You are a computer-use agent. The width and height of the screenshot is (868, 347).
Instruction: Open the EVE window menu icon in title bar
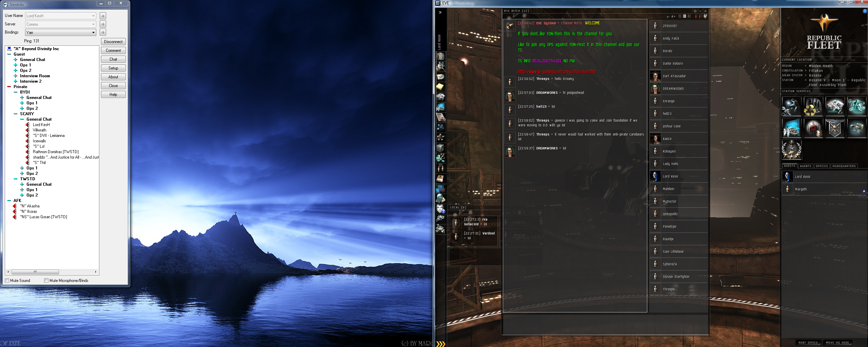(x=438, y=3)
